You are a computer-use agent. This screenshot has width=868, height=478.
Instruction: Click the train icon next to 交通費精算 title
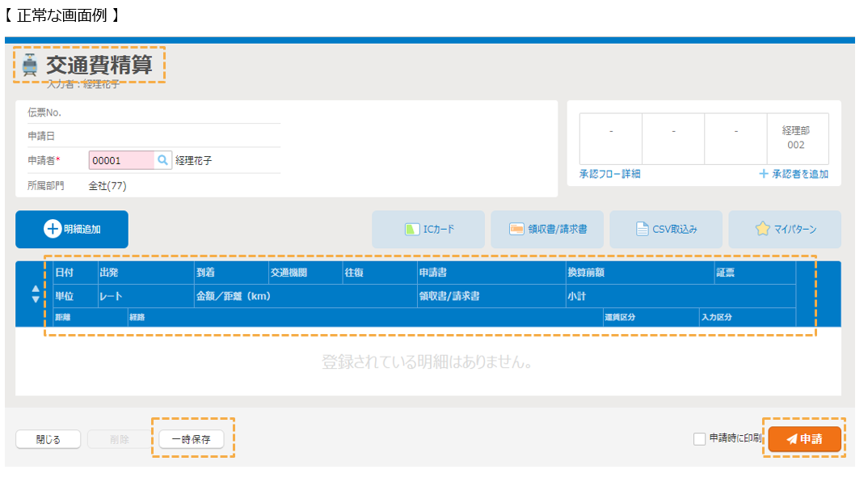click(x=30, y=66)
